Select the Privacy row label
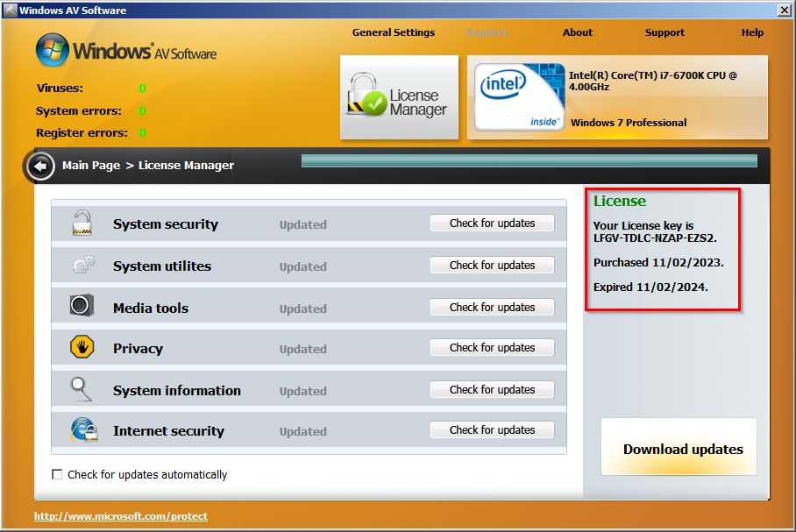Viewport: 796px width, 532px height. (x=139, y=349)
